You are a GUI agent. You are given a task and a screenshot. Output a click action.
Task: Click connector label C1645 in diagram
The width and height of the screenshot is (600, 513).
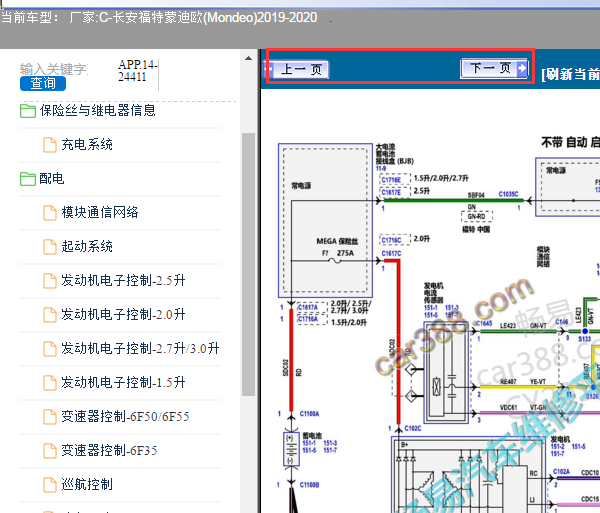(484, 324)
